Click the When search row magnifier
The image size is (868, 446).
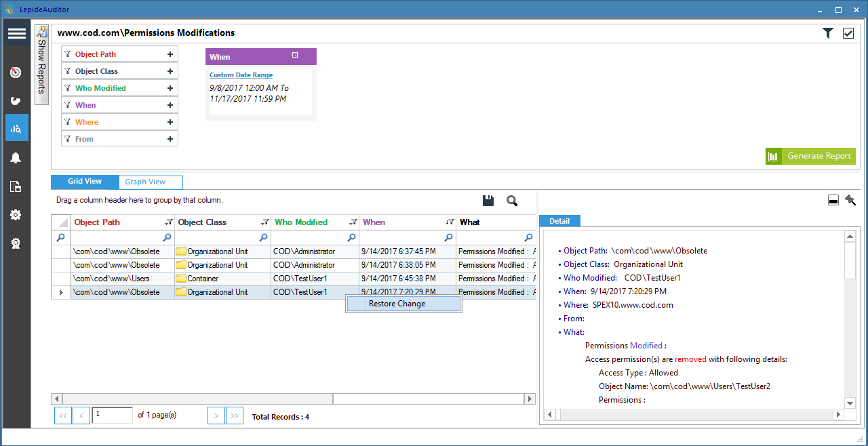(448, 238)
